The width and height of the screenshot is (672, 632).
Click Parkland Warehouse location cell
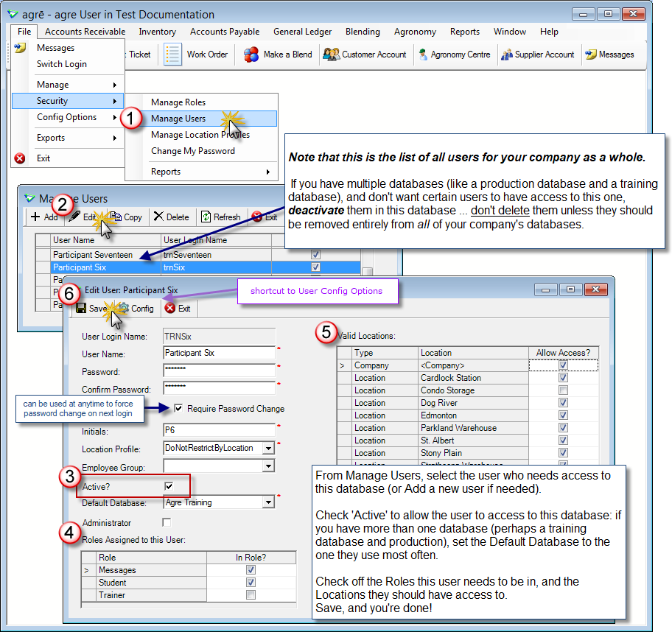point(473,428)
